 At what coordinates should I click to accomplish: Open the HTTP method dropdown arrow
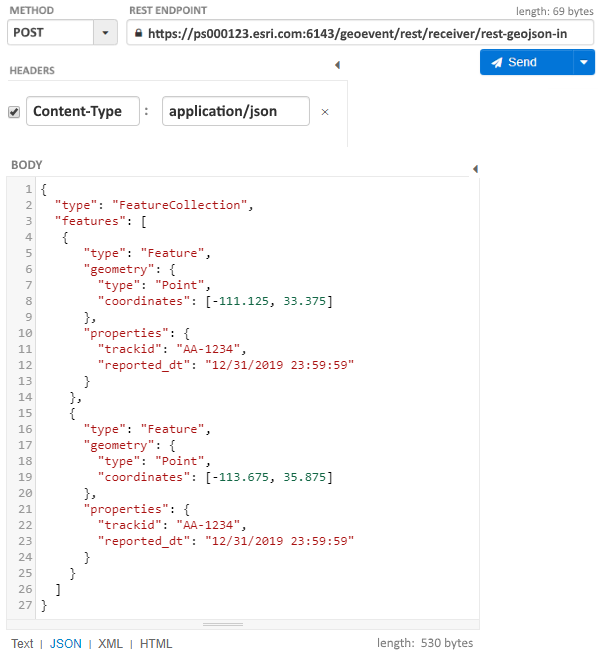click(x=105, y=32)
